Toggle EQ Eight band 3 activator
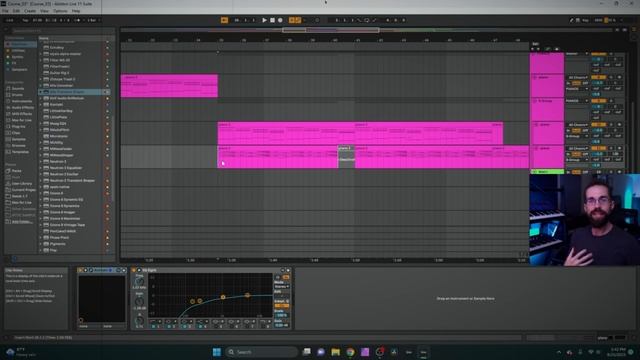640x360 pixels. click(184, 327)
